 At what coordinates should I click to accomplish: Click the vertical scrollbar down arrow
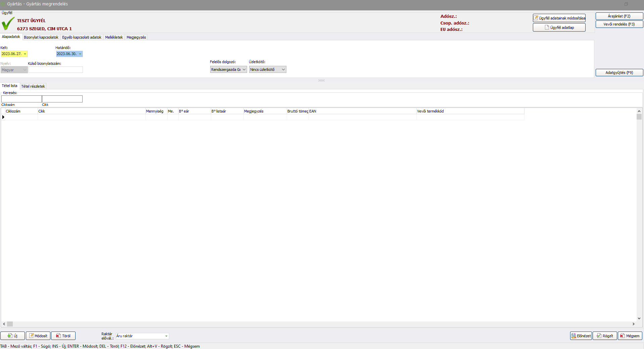click(x=639, y=318)
